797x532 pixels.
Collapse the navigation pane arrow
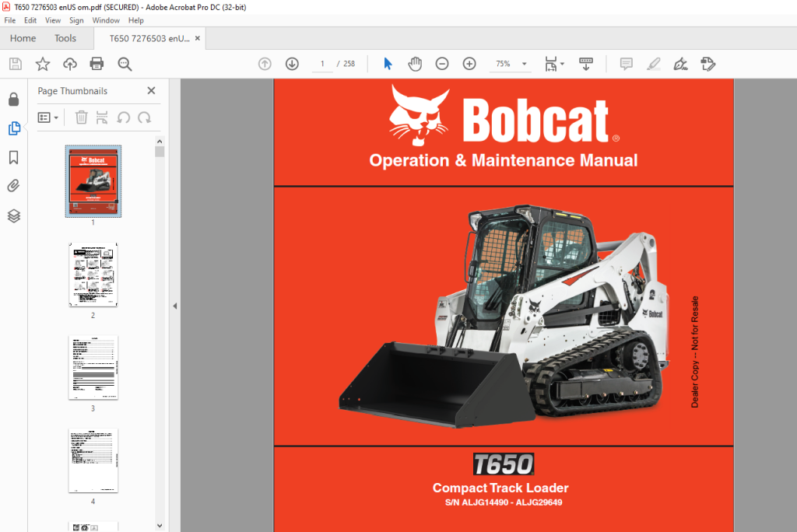[x=175, y=306]
